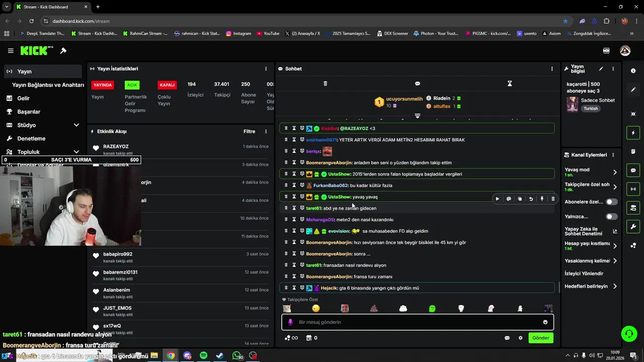Image resolution: width=644 pixels, height=362 pixels.
Task: Click the babapiro992 follow event
Action: pos(181,257)
